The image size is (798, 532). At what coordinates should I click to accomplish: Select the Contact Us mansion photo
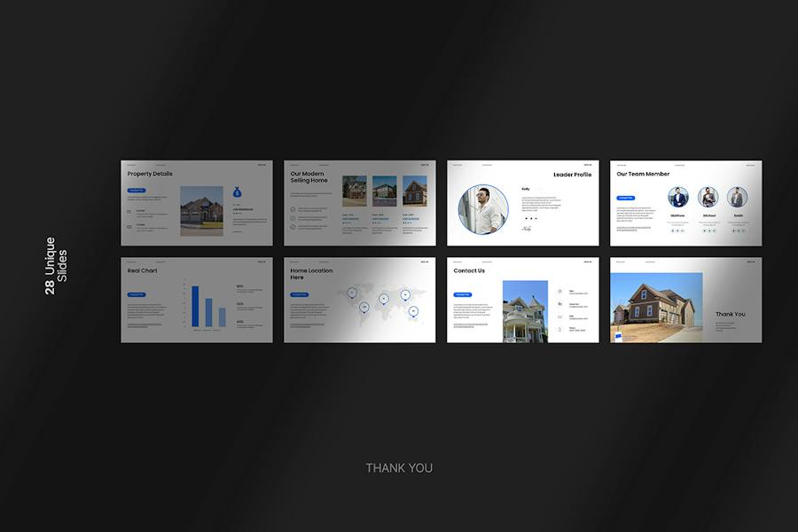525,311
